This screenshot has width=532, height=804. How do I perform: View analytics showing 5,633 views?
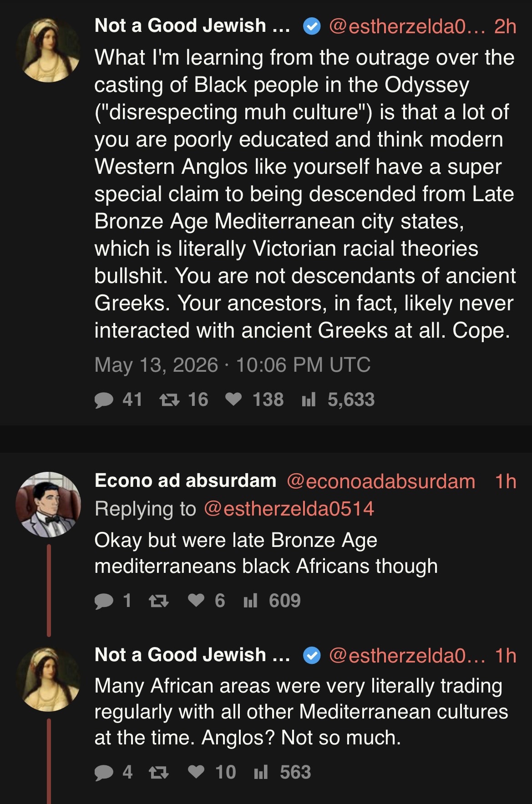[338, 399]
